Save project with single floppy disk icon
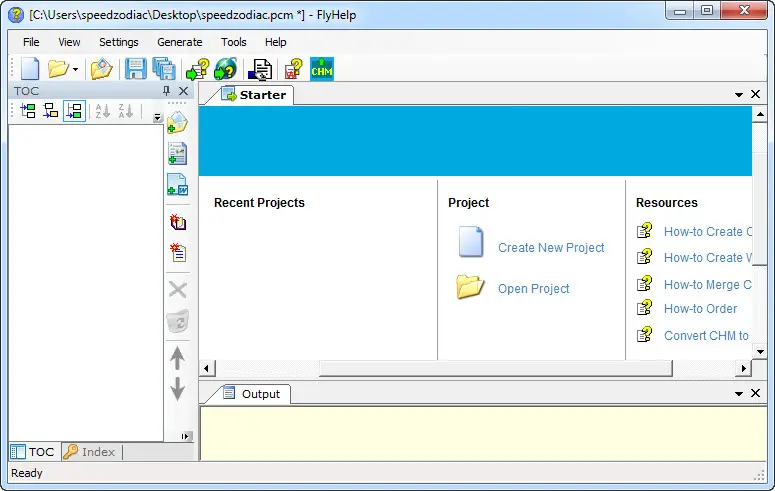775x491 pixels. (x=135, y=69)
